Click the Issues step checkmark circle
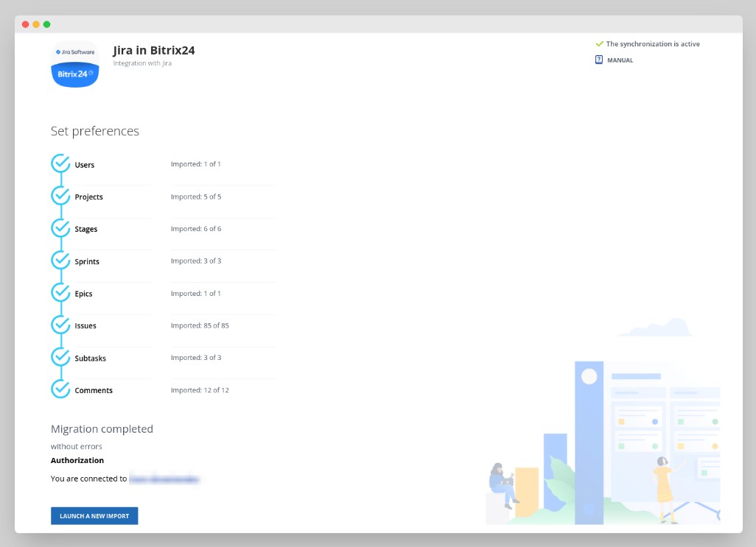The image size is (756, 547). (60, 325)
